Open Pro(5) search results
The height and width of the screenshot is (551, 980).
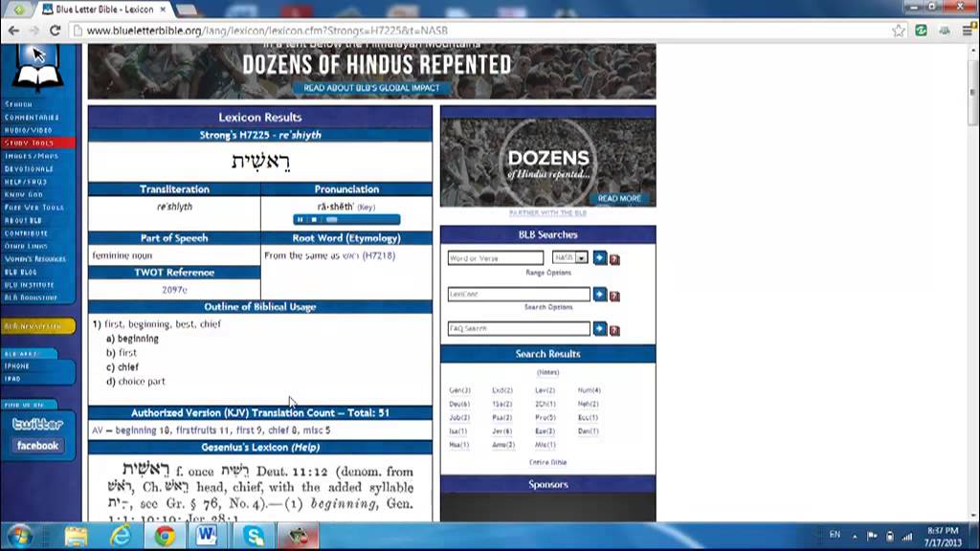(x=545, y=417)
